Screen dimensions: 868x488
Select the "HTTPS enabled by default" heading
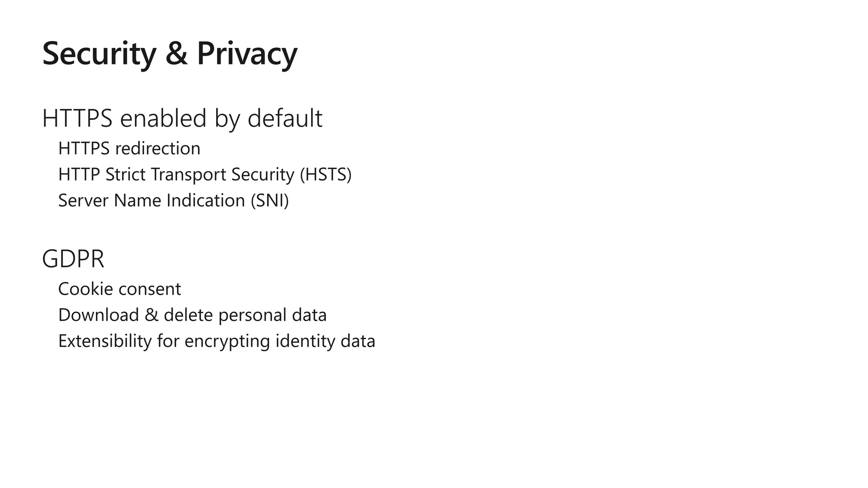coord(182,118)
